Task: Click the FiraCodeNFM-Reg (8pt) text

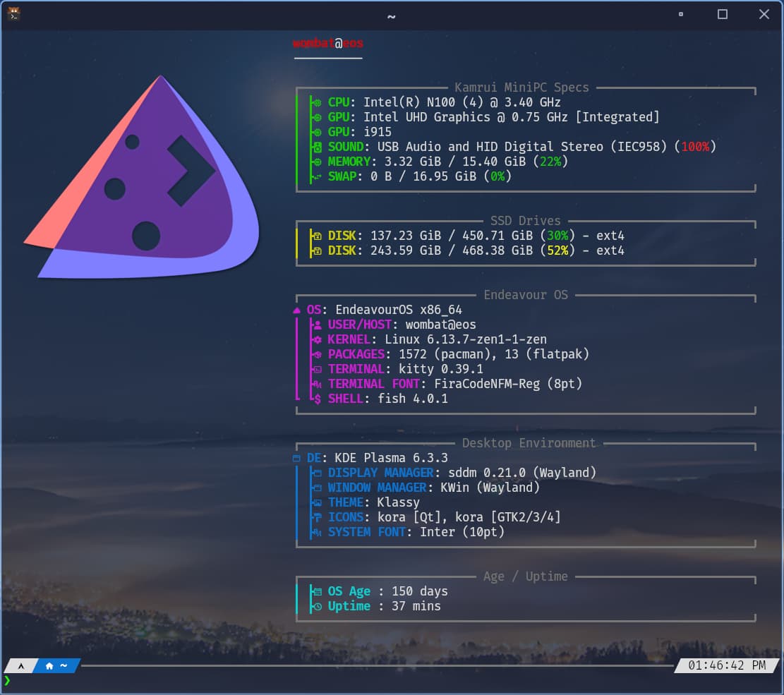Action: (508, 384)
